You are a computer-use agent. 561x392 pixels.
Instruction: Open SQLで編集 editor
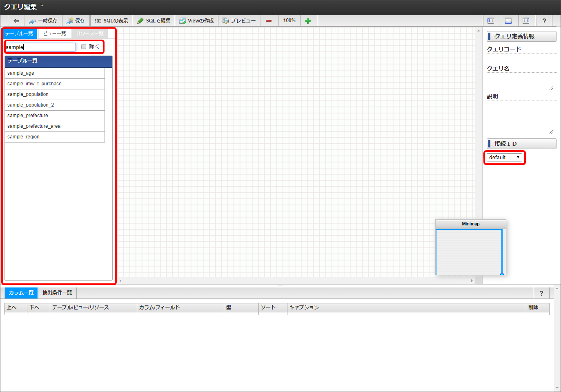tap(154, 21)
